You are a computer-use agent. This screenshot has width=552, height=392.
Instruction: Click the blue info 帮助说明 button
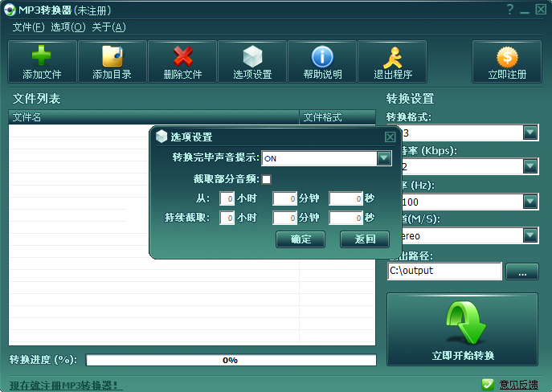click(322, 62)
